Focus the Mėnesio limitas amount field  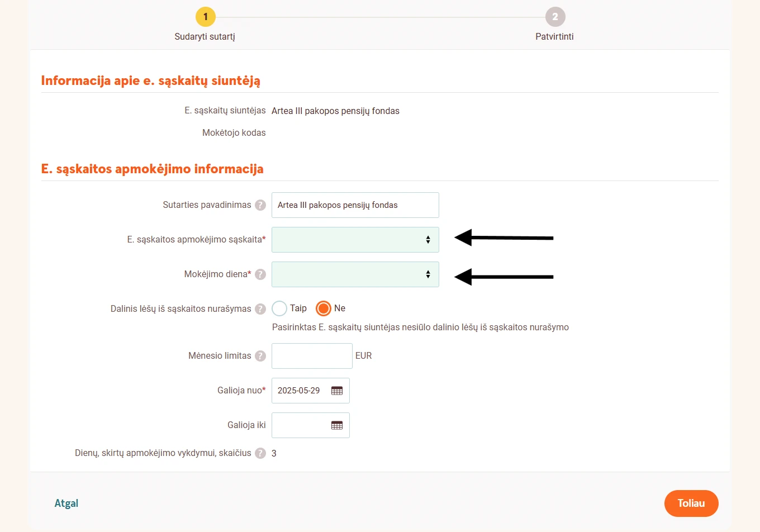[312, 356]
